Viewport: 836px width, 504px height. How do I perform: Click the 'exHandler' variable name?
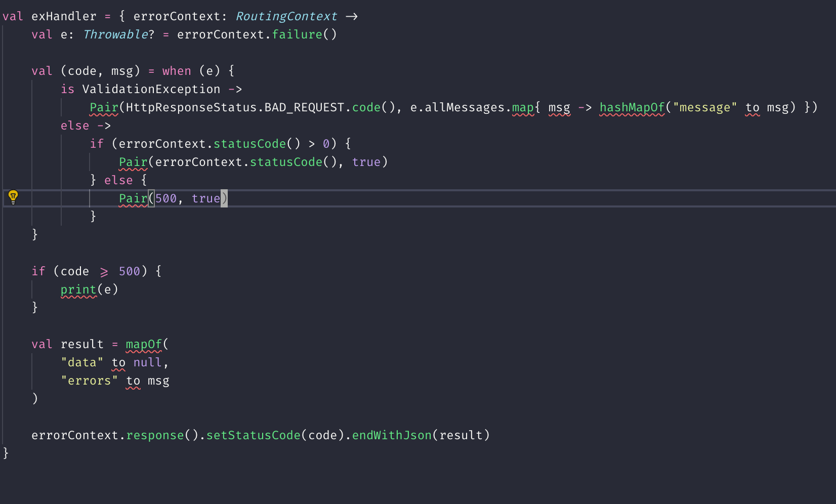[64, 16]
